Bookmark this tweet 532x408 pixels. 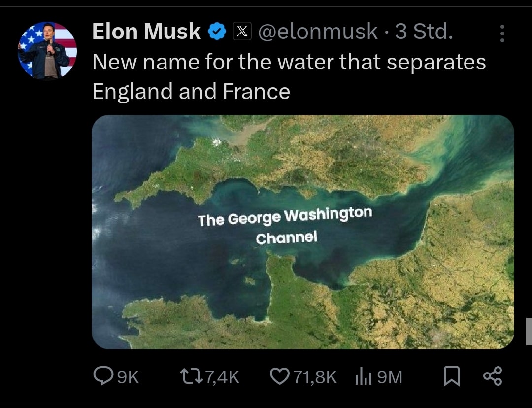[451, 377]
